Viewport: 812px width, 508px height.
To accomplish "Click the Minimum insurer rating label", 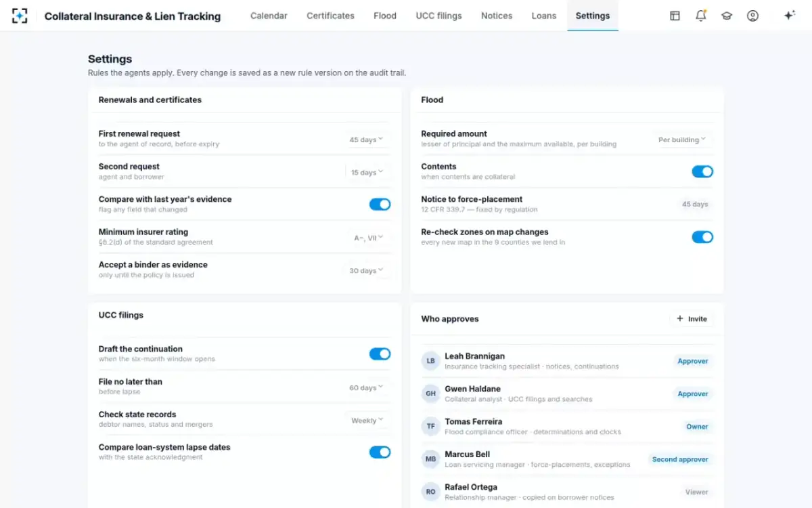I will click(143, 232).
